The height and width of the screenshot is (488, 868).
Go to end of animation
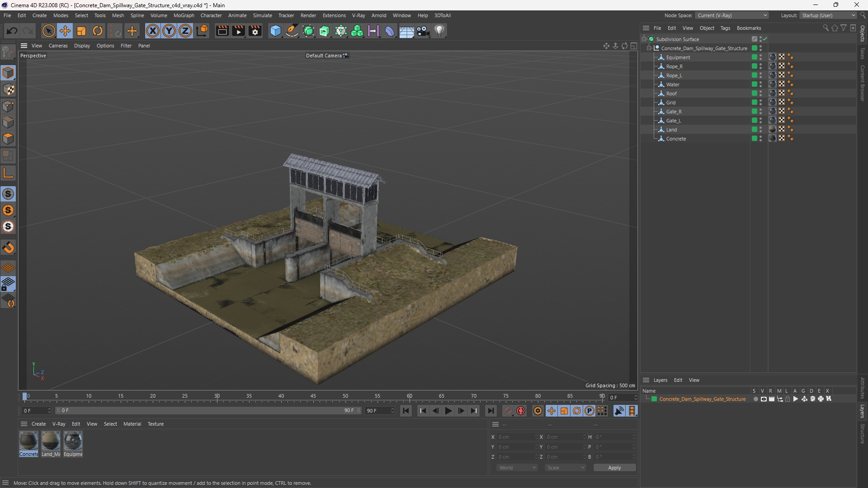pos(491,411)
